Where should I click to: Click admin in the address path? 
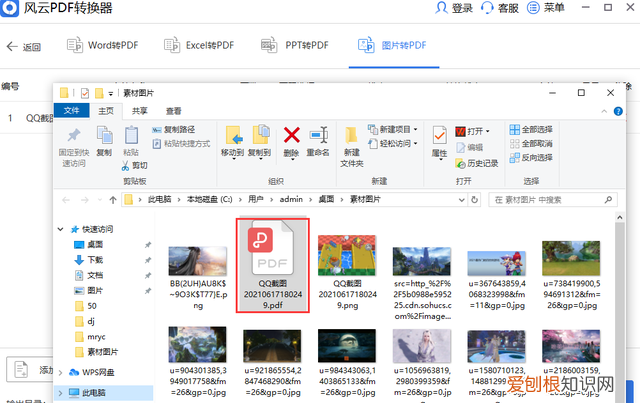[291, 199]
